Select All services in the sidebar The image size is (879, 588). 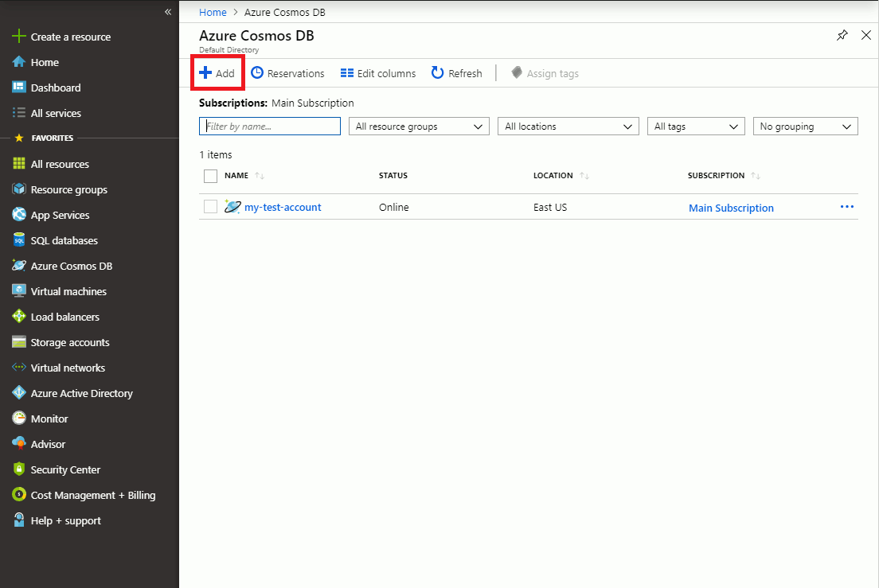[55, 113]
